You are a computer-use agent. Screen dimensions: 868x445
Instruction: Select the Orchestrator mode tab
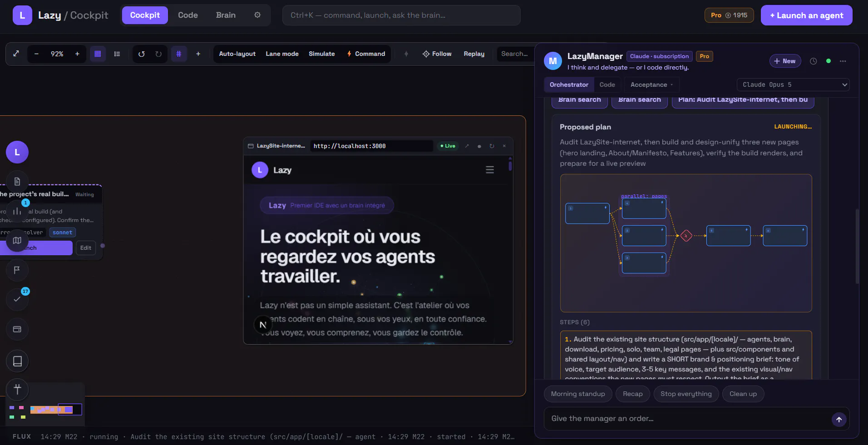[x=569, y=84]
